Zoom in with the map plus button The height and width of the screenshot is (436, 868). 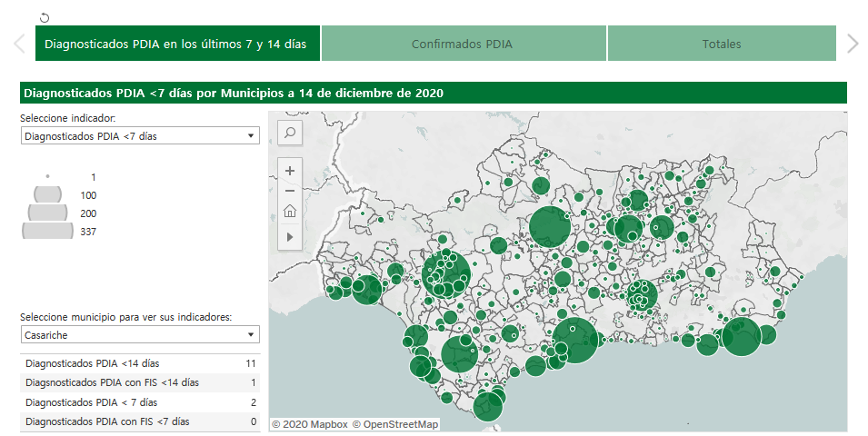(x=290, y=170)
